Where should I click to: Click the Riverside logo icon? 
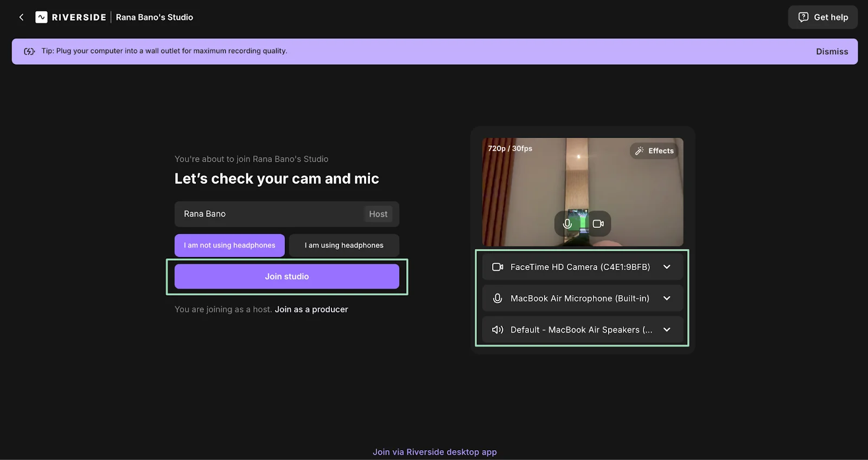coord(41,17)
